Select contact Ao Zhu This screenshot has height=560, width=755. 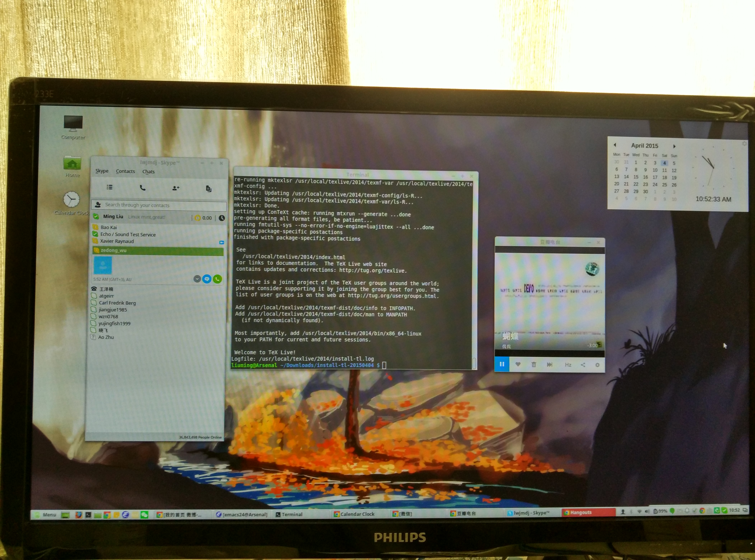(106, 337)
